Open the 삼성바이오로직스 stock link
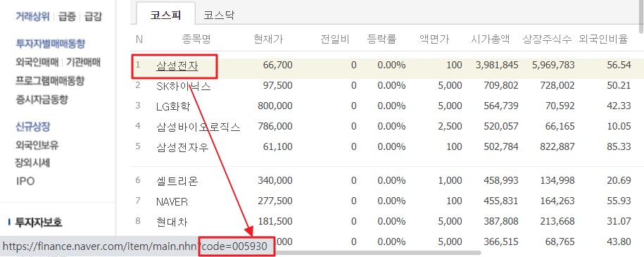Screen dimensions: 644x257 pyautogui.click(x=198, y=127)
